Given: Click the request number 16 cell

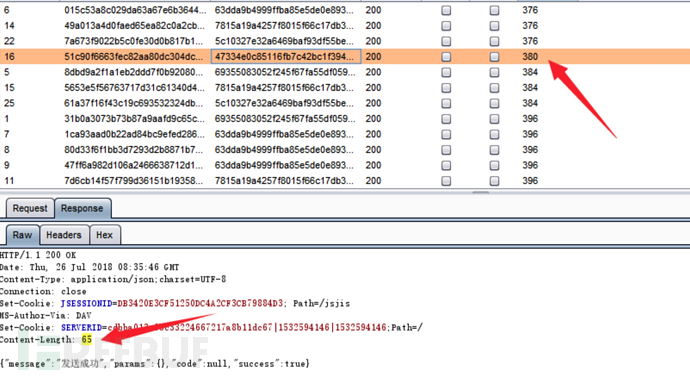Looking at the screenshot, I should 9,57.
